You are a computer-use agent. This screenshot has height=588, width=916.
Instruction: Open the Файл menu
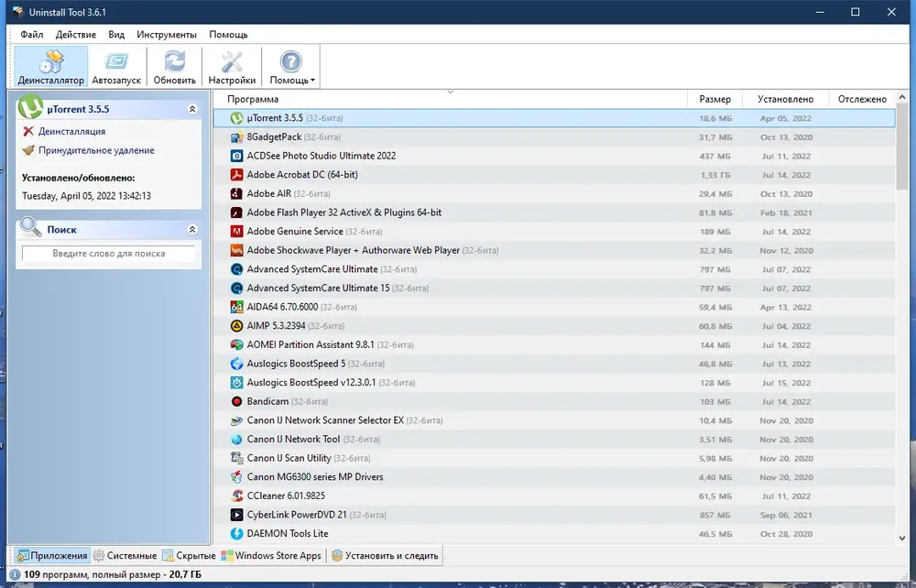[x=31, y=35]
